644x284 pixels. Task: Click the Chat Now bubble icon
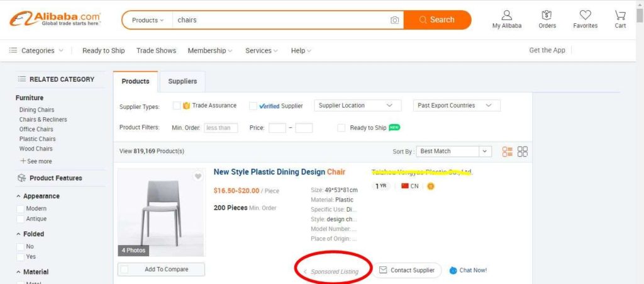(453, 270)
